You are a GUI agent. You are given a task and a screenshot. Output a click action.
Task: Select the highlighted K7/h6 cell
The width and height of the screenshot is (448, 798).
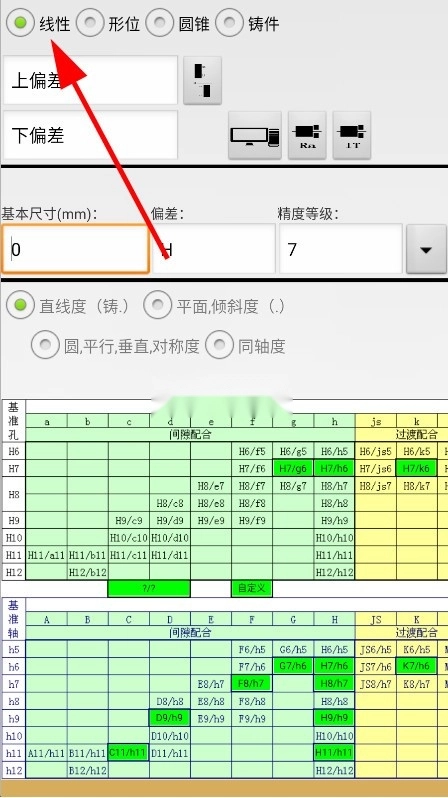pyautogui.click(x=416, y=666)
